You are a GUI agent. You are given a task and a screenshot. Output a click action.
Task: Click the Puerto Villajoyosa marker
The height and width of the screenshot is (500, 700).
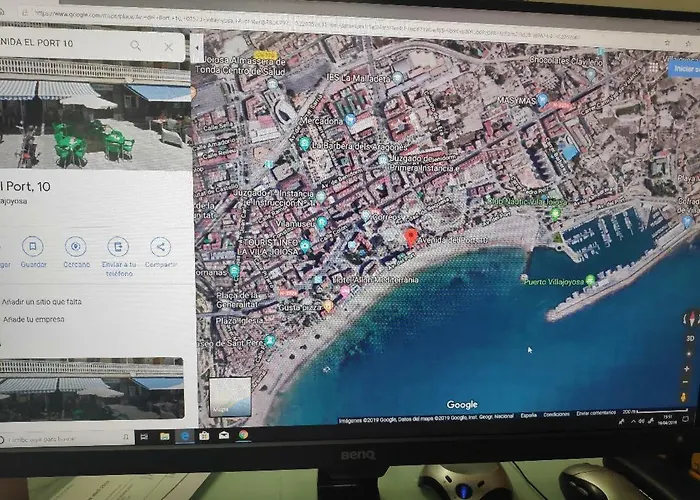coord(590,280)
